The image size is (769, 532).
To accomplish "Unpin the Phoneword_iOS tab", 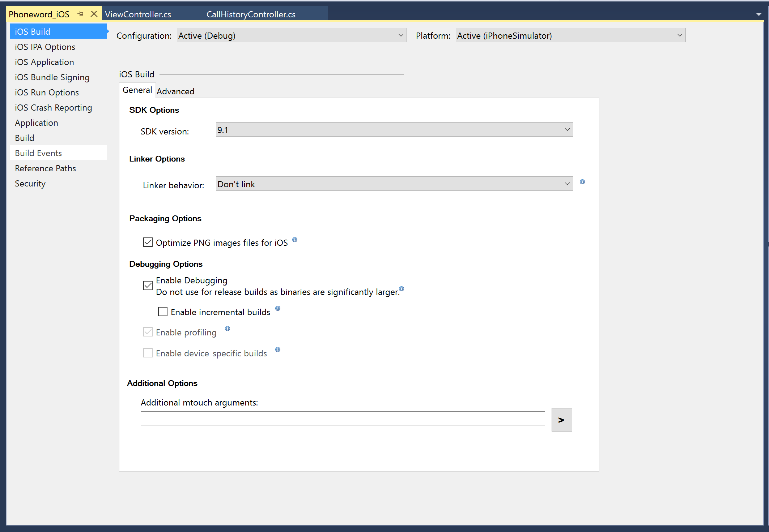I will (x=80, y=14).
